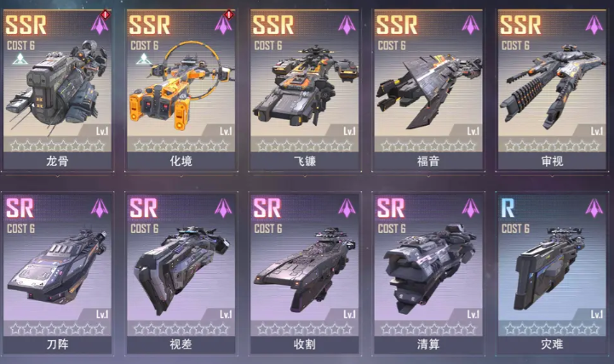Open the 审视 SSR ship
The height and width of the screenshot is (364, 614).
coord(552,90)
